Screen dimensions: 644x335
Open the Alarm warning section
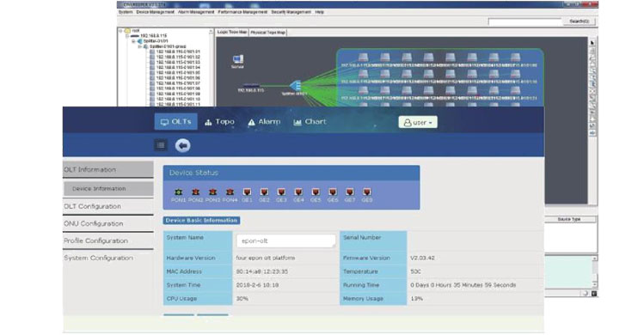tap(264, 122)
